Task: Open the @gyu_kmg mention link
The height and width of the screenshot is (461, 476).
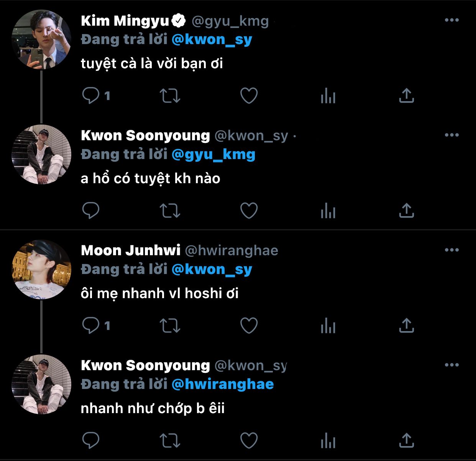Action: pos(213,154)
